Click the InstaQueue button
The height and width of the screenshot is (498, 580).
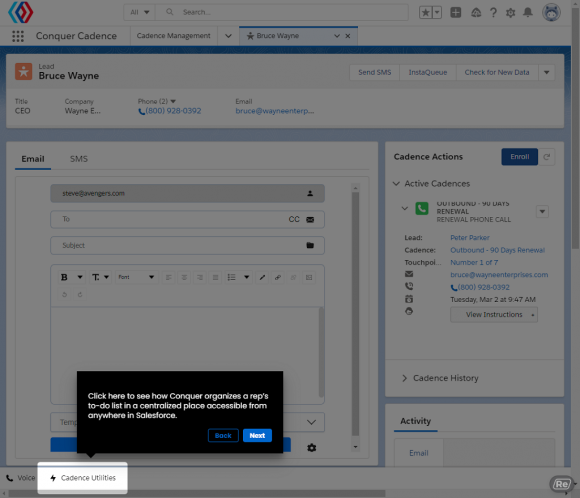(428, 72)
